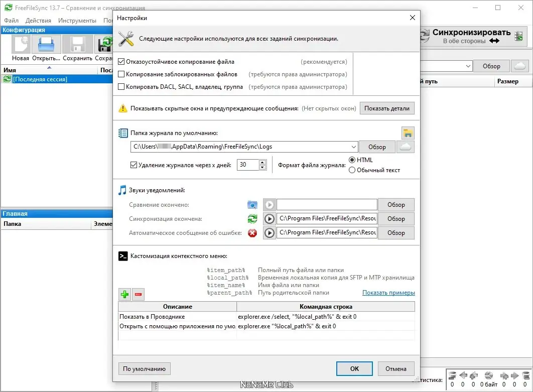Screen dimensions: 533x392
Task: Click comparison finished sound path field
Action: (327, 205)
